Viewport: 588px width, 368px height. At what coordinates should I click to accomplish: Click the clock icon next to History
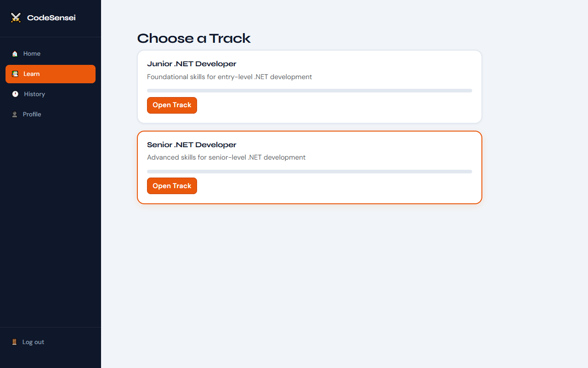click(15, 94)
